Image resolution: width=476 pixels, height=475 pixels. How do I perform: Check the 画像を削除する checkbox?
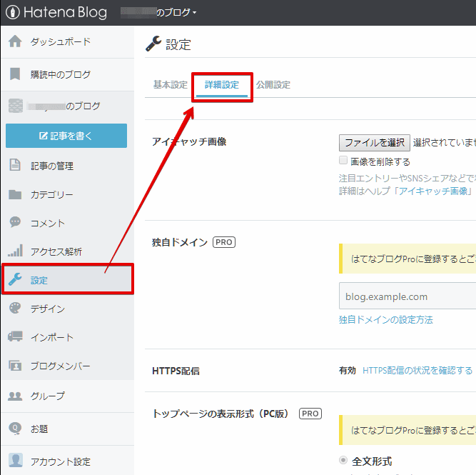point(343,161)
